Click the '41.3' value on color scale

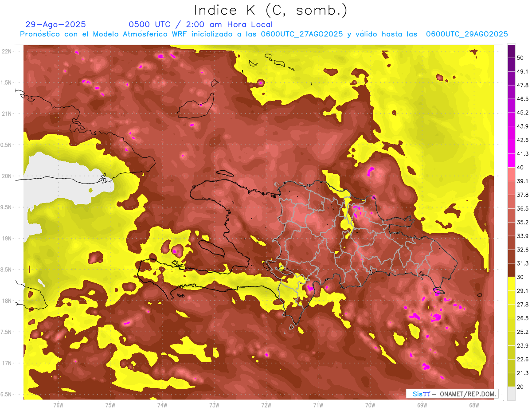522,154
